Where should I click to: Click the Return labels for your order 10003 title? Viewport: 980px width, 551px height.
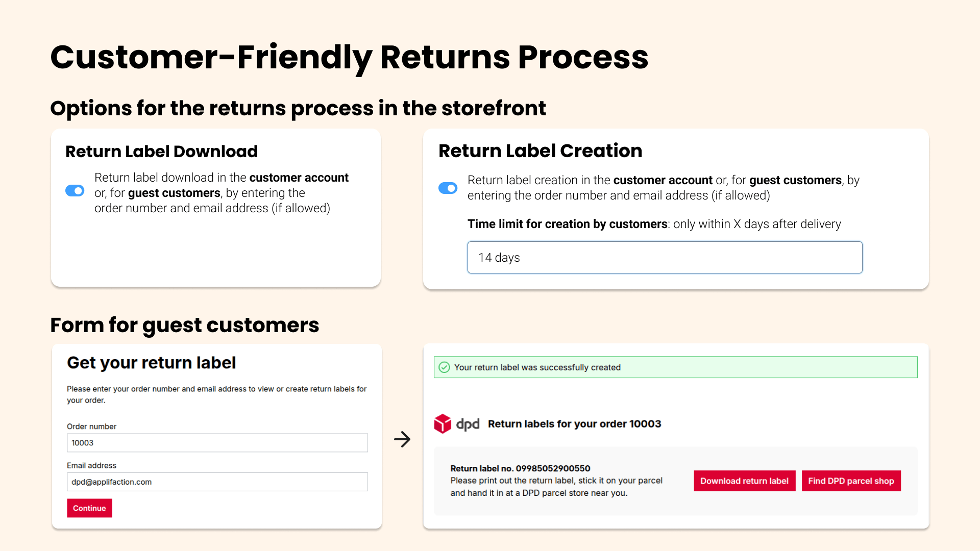[x=574, y=424]
